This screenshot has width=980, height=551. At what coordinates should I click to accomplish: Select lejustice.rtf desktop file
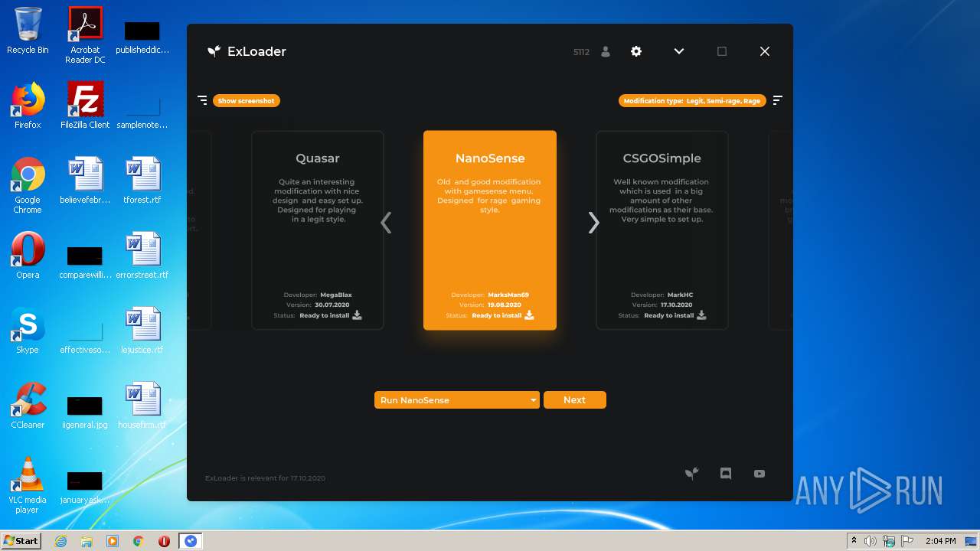[x=142, y=331]
